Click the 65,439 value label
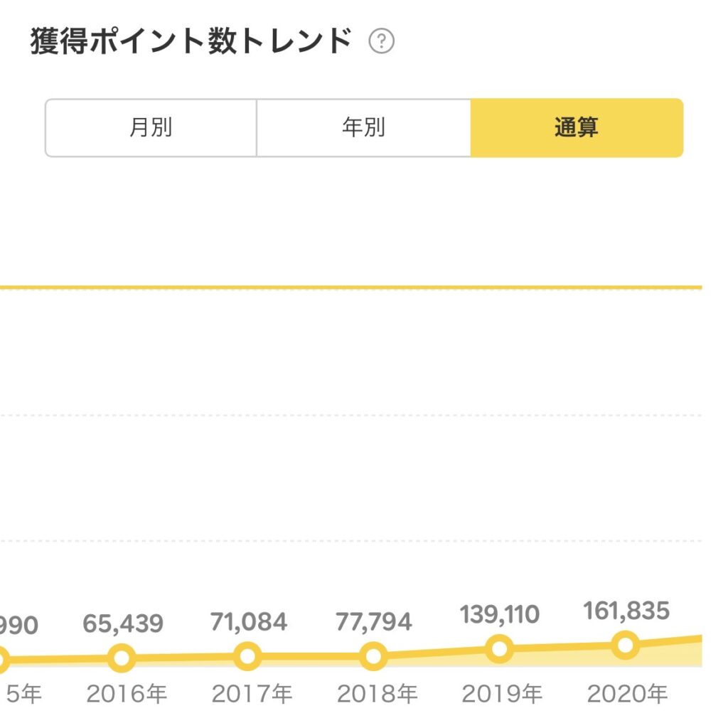The image size is (728, 728). [123, 623]
